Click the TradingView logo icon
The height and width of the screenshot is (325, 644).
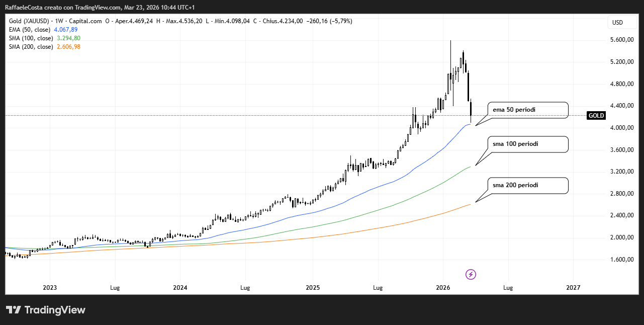tap(14, 310)
